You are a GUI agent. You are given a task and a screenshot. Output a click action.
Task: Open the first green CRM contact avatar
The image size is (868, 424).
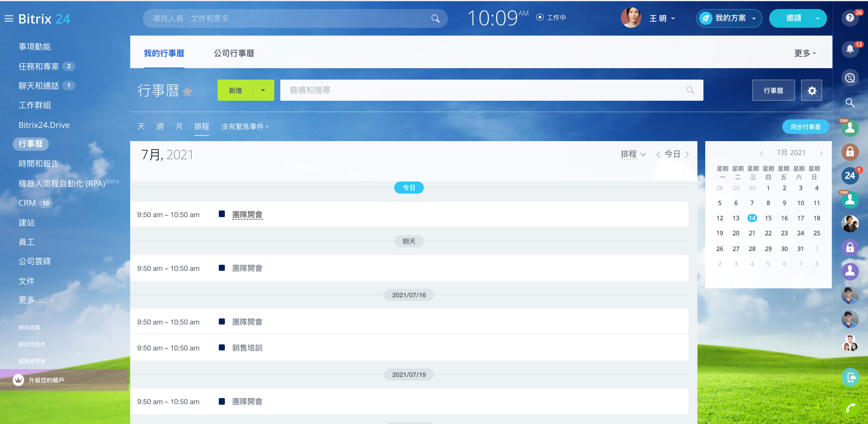tap(850, 128)
